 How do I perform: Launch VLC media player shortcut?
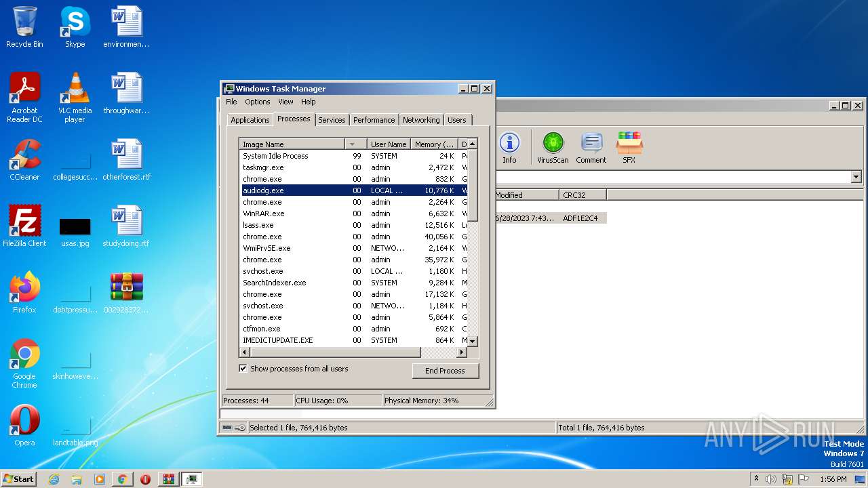(x=75, y=98)
